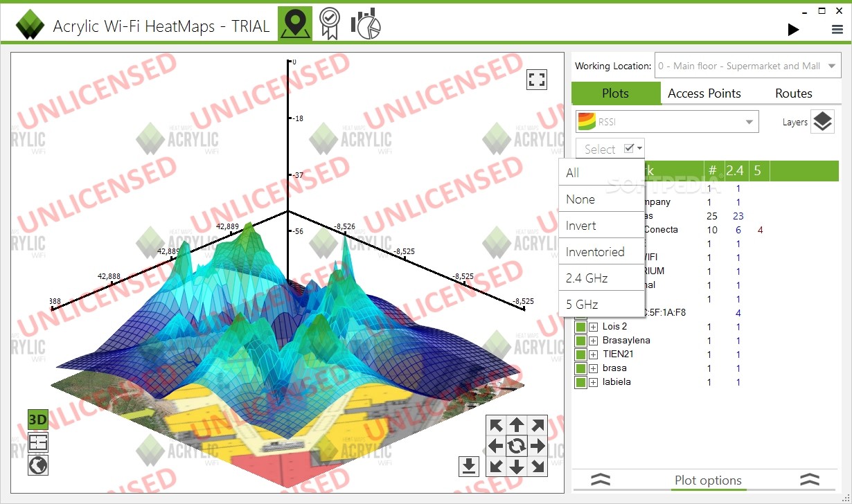Viewport: 852px width, 504px height.
Task: Switch to the Routes tab
Action: coord(794,93)
